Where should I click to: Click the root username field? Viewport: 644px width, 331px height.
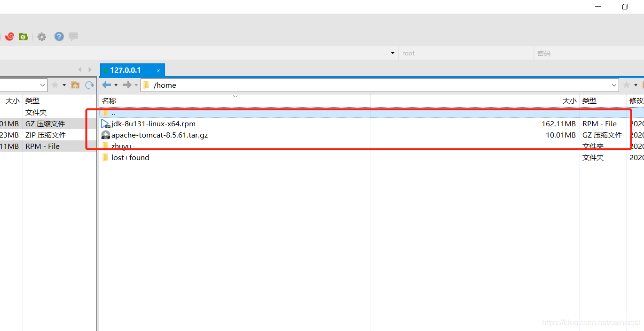pos(466,53)
